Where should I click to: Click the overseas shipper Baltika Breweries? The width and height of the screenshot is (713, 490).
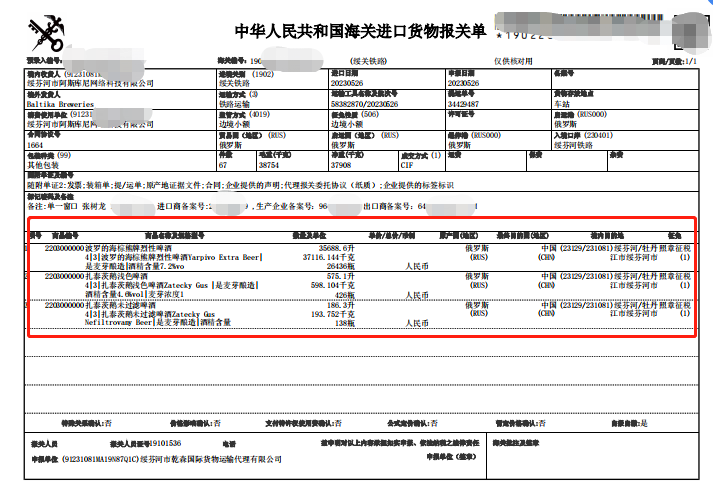60,104
